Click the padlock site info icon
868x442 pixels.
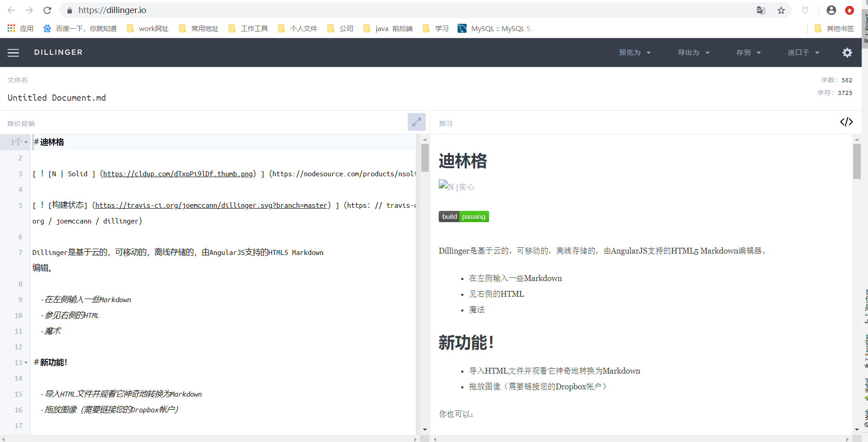[x=69, y=10]
